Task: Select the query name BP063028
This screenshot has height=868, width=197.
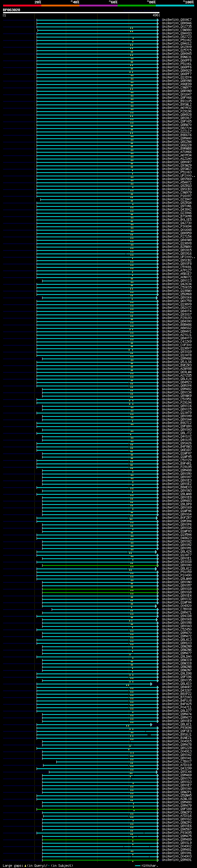Action: pos(11,10)
